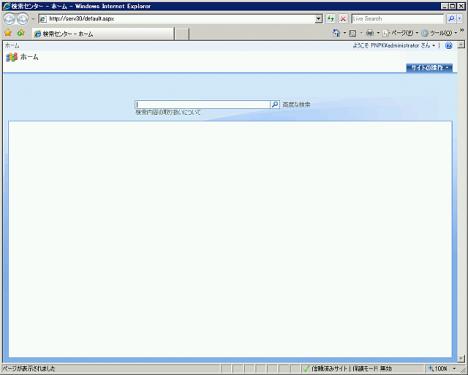The image size is (468, 375).
Task: Show more command bar items chevron
Action: pos(462,30)
